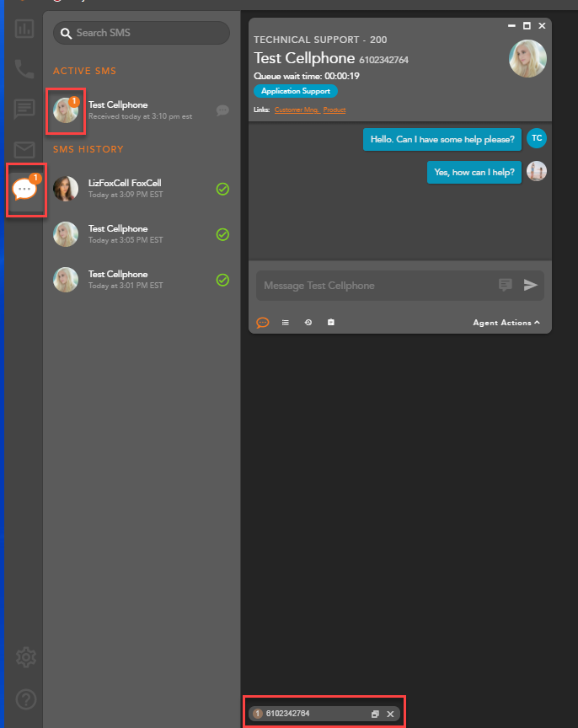Open the clipboard notes tab in chat
Image resolution: width=578 pixels, height=728 pixels.
pyautogui.click(x=331, y=323)
